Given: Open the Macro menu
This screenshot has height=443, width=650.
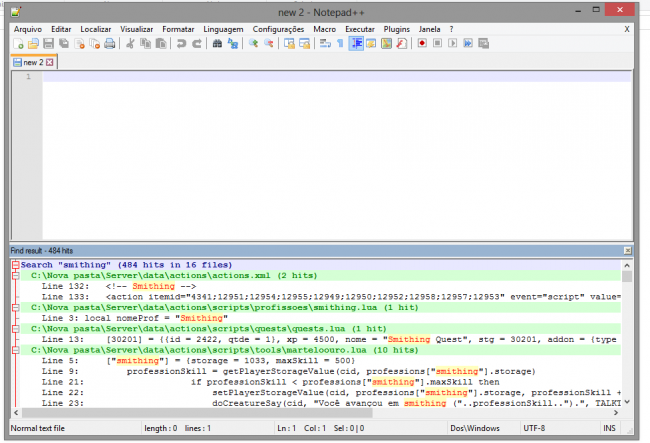Looking at the screenshot, I should pos(325,29).
